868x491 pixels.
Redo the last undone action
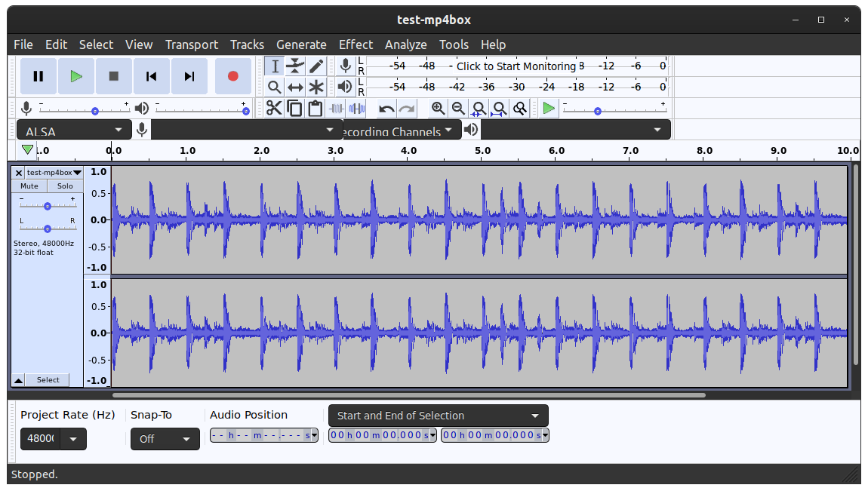coord(407,109)
